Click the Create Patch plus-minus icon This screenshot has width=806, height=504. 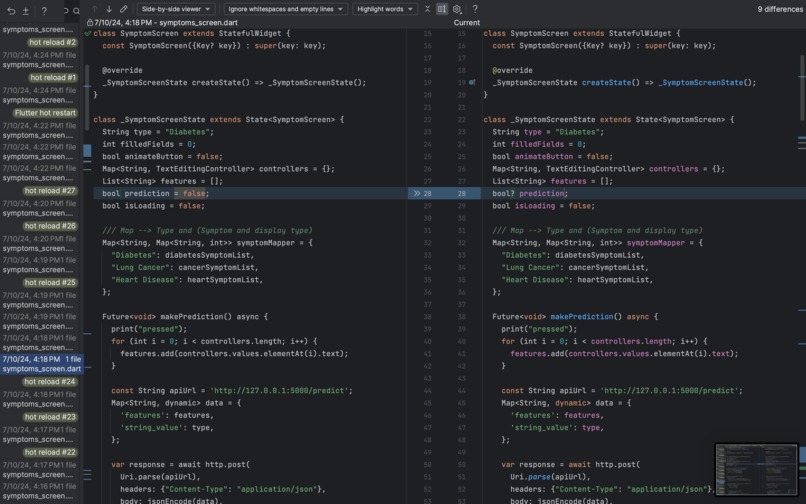pos(26,10)
